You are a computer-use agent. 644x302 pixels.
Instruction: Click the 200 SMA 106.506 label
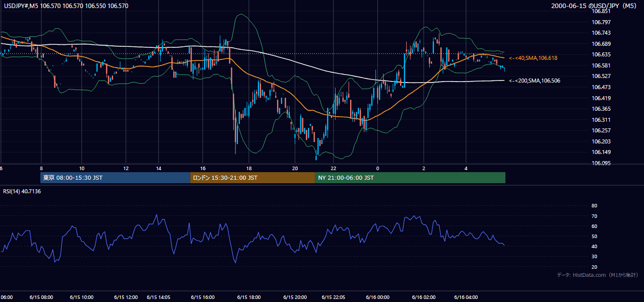click(534, 81)
